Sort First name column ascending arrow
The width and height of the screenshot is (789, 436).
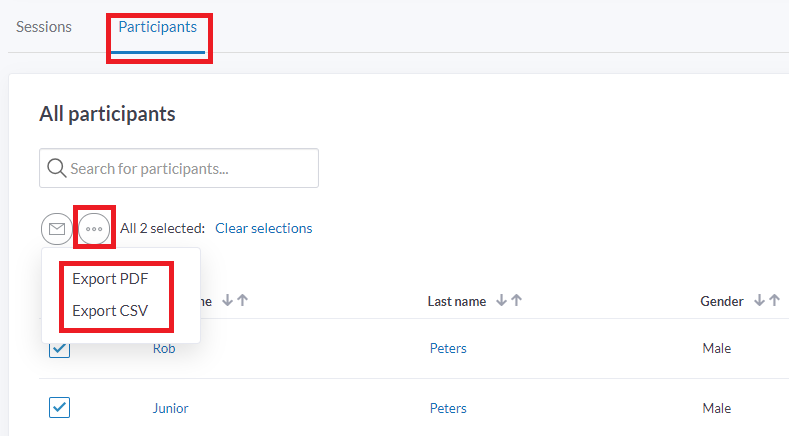[x=242, y=301]
